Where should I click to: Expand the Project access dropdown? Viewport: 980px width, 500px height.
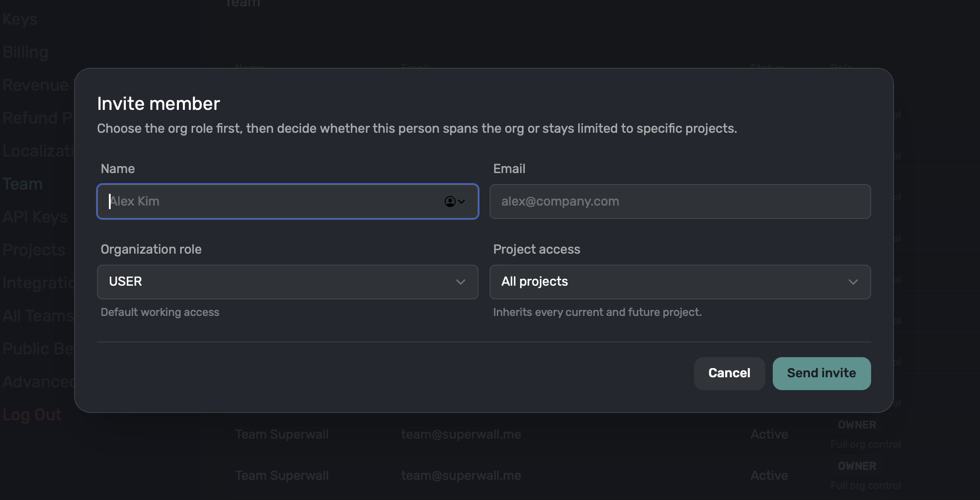(x=680, y=282)
